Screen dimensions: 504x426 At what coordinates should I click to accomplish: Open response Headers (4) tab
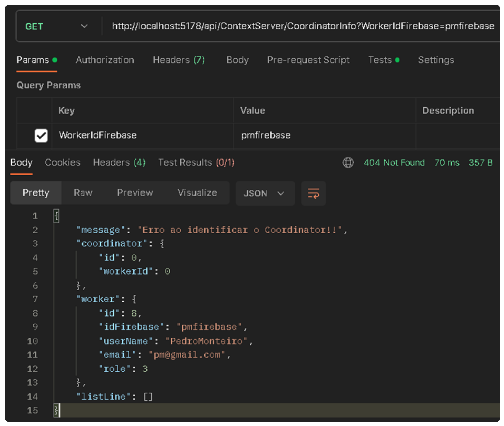pos(119,163)
